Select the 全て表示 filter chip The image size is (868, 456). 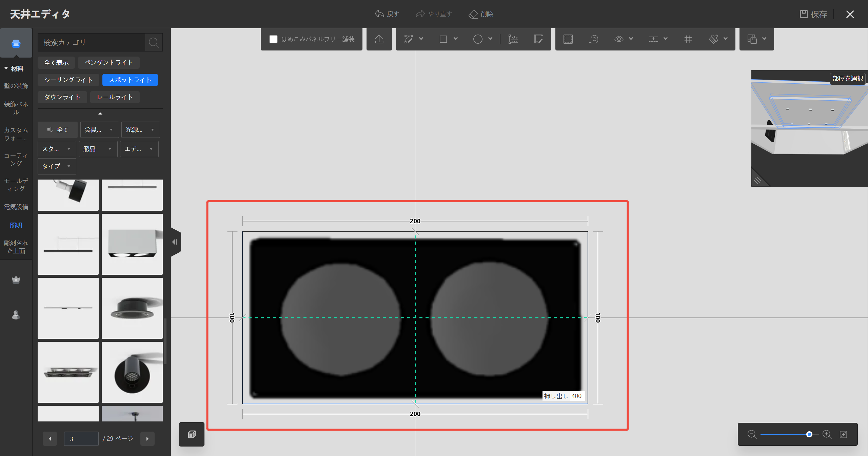[x=56, y=63]
